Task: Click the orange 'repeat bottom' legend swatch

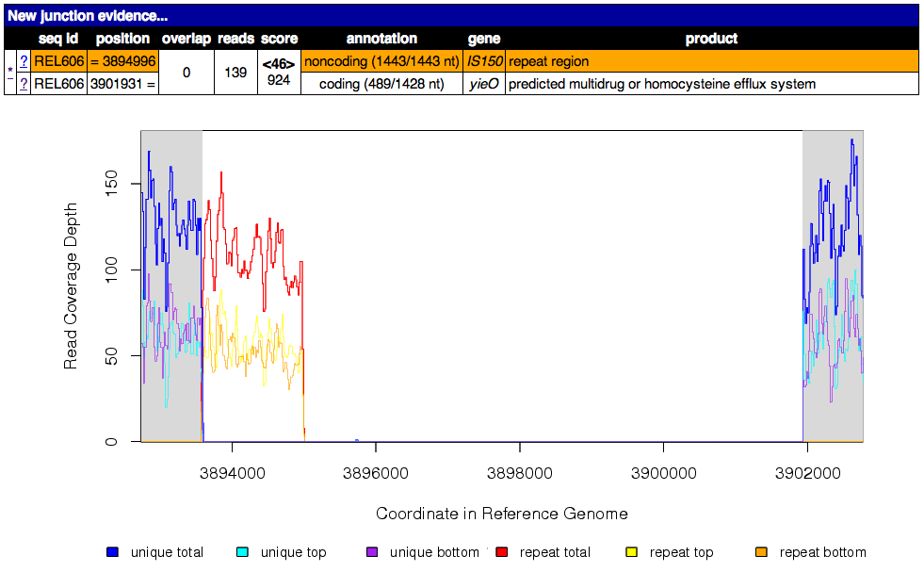Action: (x=761, y=552)
